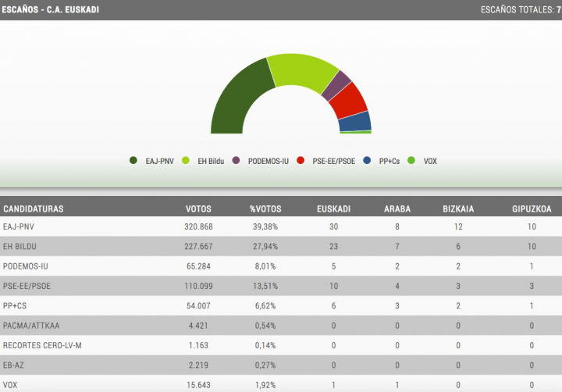Sort by the %VOTOS column header

point(265,209)
